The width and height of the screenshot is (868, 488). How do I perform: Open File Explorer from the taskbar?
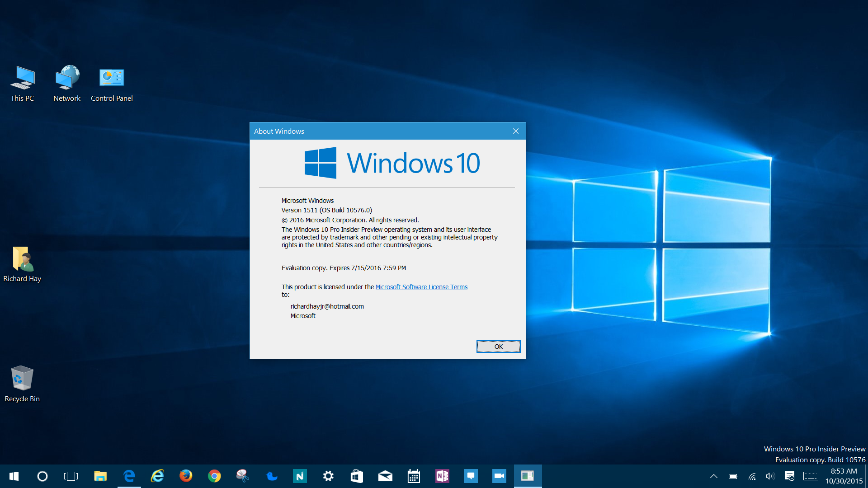pos(100,476)
